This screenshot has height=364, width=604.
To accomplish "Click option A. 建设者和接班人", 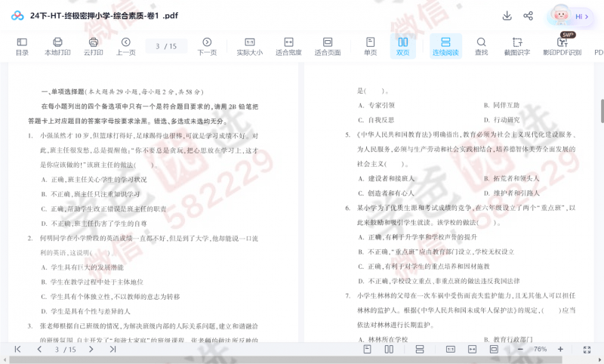I will point(387,178).
